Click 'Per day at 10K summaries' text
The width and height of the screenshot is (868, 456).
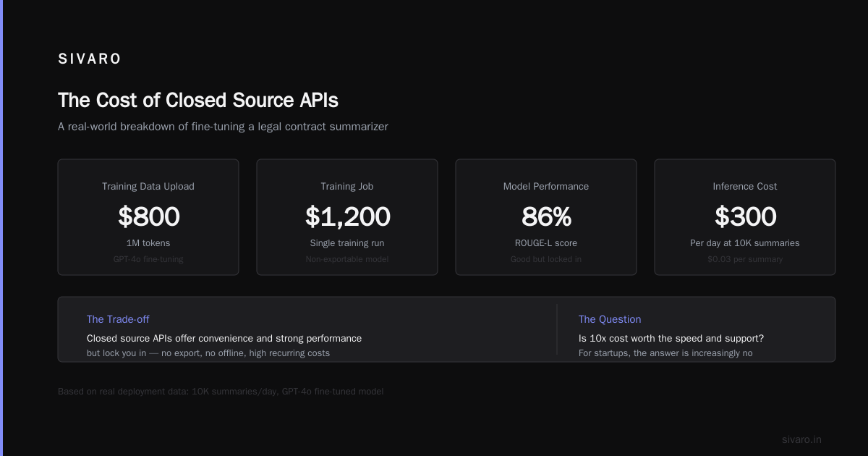[745, 243]
